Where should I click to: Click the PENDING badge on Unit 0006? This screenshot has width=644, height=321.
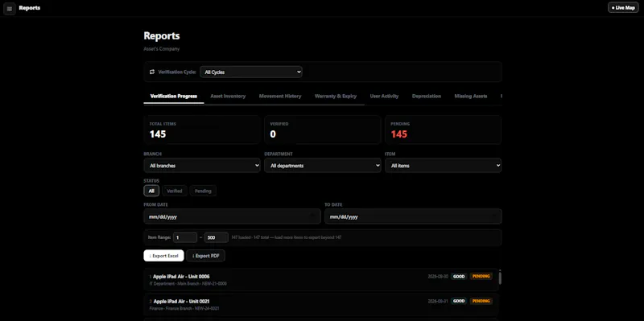point(481,276)
